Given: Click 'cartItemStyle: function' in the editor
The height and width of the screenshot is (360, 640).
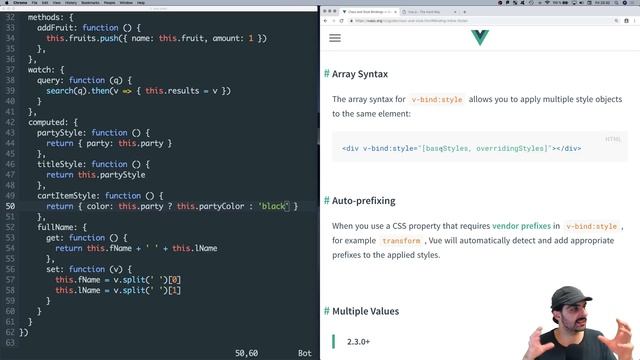Looking at the screenshot, I should [x=100, y=196].
